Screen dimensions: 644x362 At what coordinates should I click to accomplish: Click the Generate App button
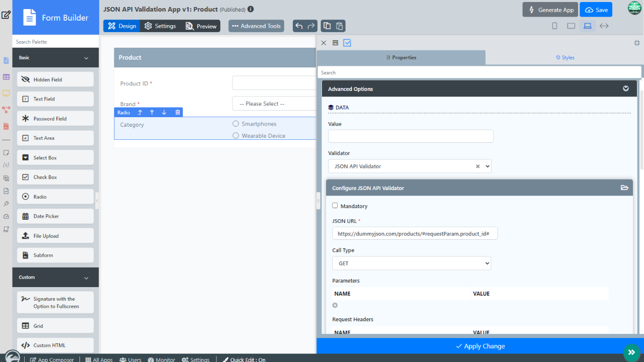(550, 10)
